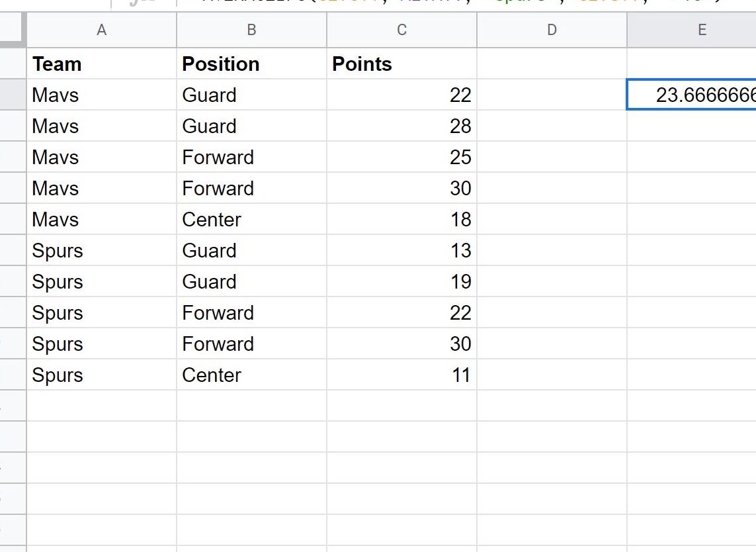Screen dimensions: 756x552
Task: Select the Mavs team cell with 28 points
Action: point(101,126)
